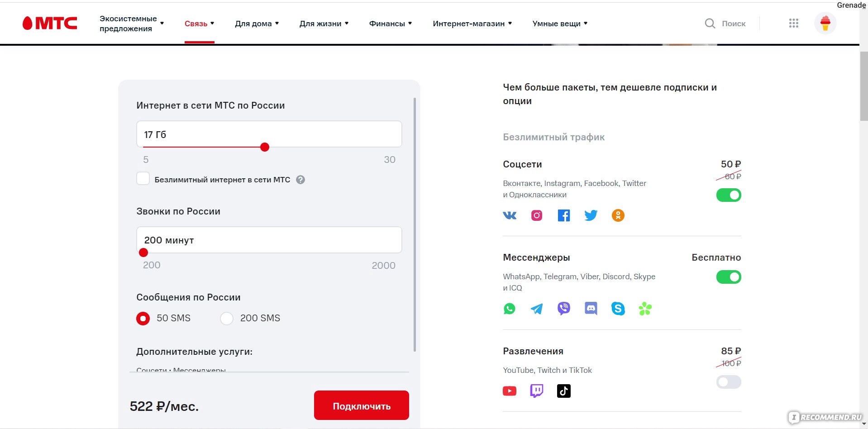Click the internet gigabytes slider handle

(x=265, y=147)
